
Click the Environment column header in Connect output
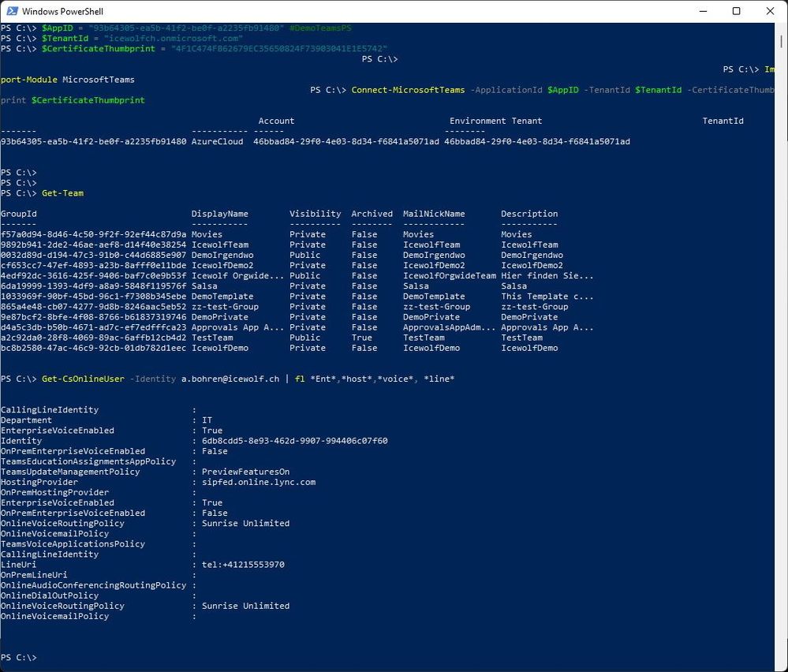point(477,121)
